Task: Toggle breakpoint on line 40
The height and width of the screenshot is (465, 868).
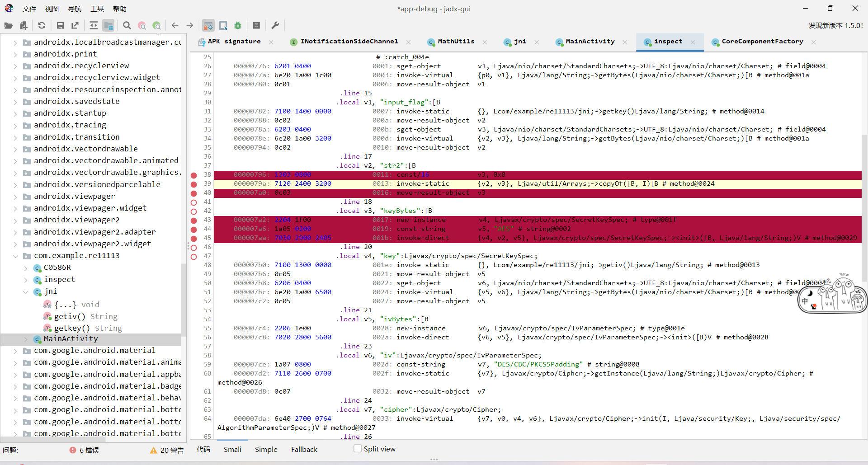Action: point(194,193)
